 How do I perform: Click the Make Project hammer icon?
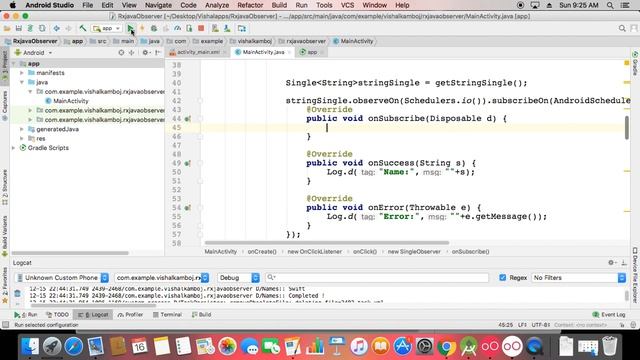point(83,28)
